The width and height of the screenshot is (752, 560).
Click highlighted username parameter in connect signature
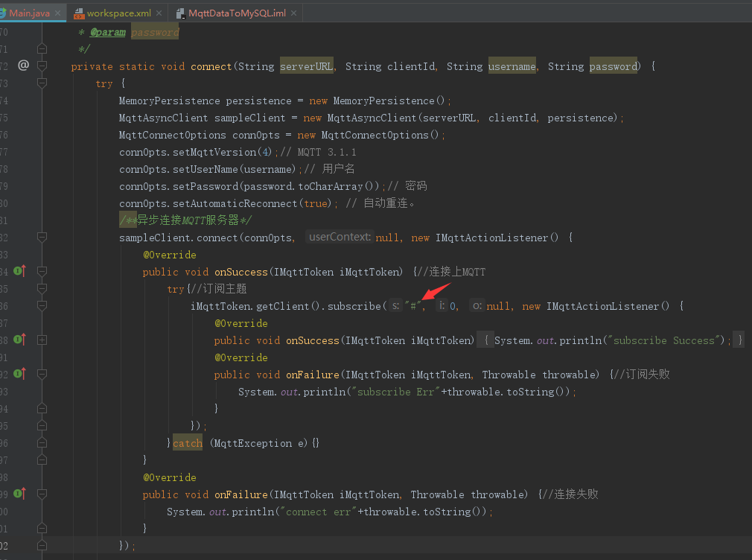512,66
